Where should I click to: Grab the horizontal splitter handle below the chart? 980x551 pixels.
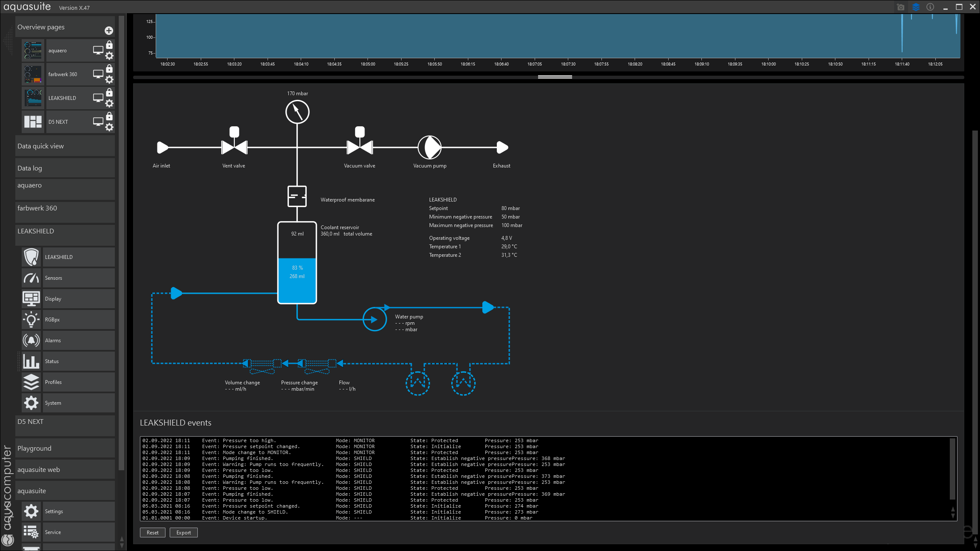[x=555, y=77]
